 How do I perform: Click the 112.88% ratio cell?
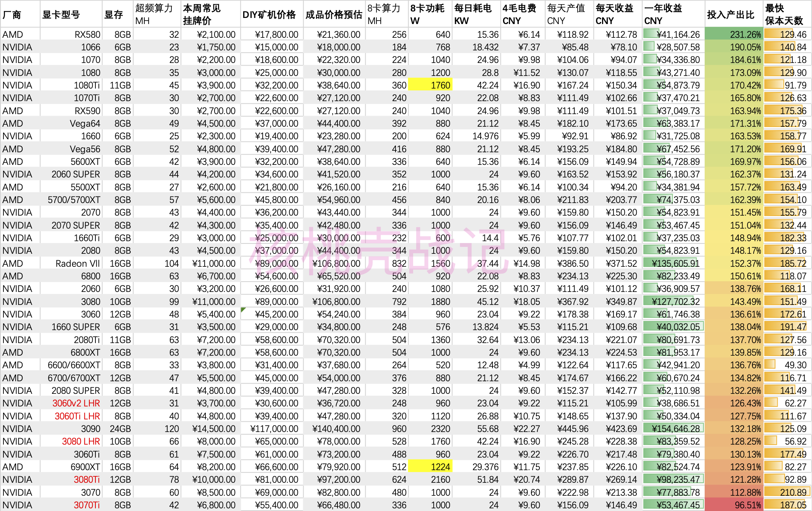point(734,492)
